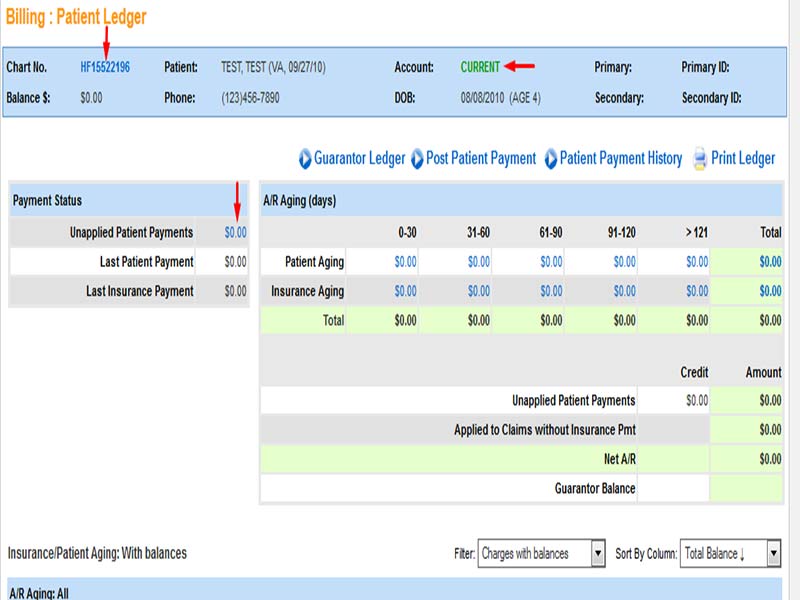Click Insurance Aging Total amount
The width and height of the screenshot is (800, 600).
770,291
